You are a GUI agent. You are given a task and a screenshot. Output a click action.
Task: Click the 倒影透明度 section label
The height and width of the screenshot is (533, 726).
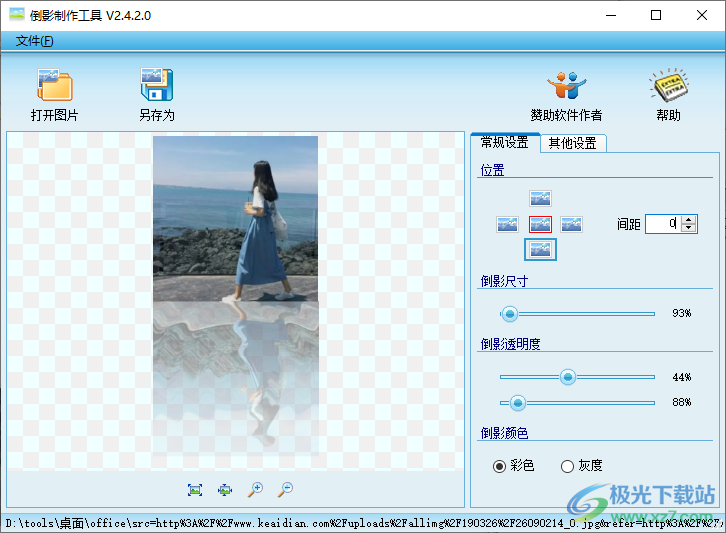point(510,344)
